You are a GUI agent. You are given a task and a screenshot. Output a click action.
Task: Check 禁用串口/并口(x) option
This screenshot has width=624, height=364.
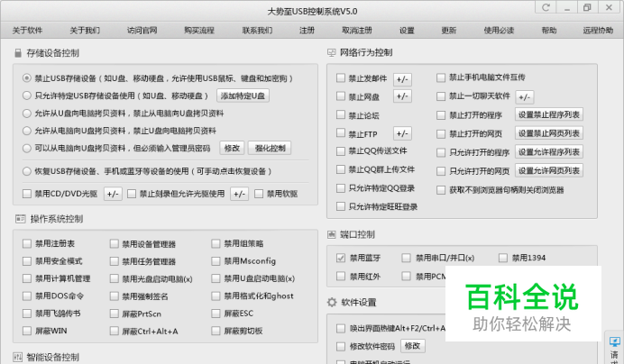point(406,258)
